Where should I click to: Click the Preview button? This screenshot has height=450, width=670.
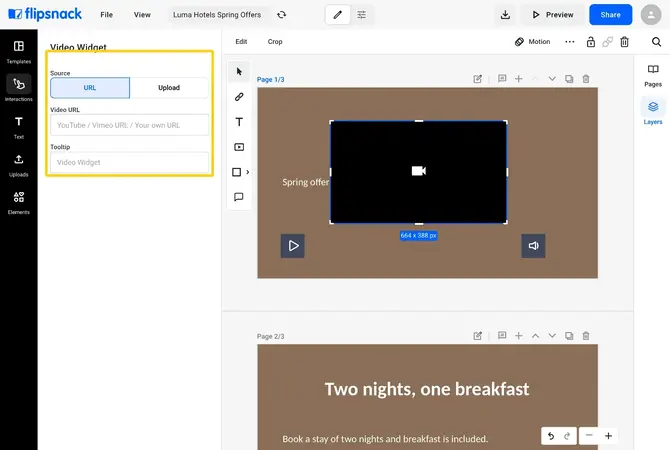[x=553, y=15]
